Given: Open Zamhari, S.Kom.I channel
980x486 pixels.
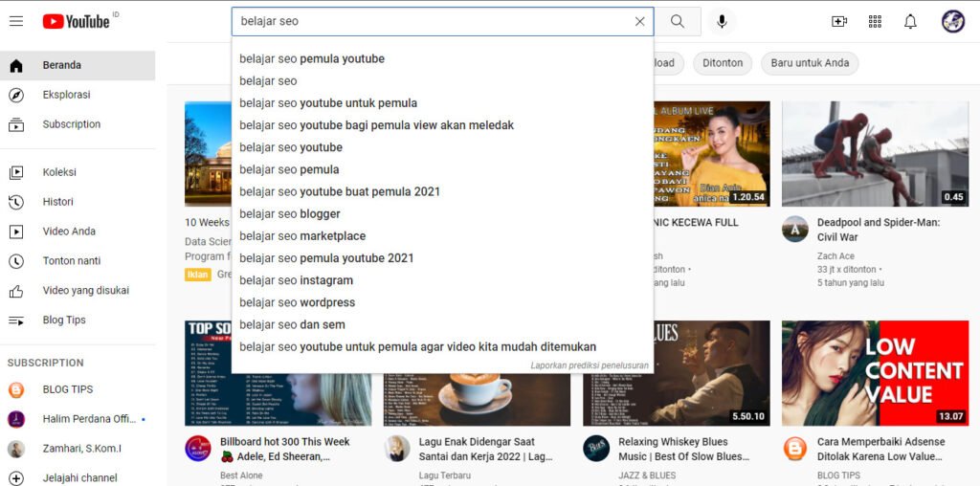Looking at the screenshot, I should [78, 449].
